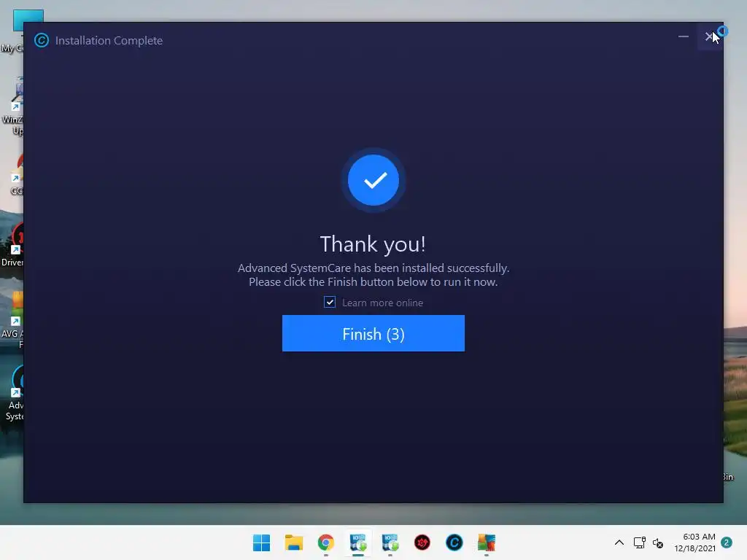Select the AVG desktop shortcut
This screenshot has width=747, height=560.
(13, 320)
